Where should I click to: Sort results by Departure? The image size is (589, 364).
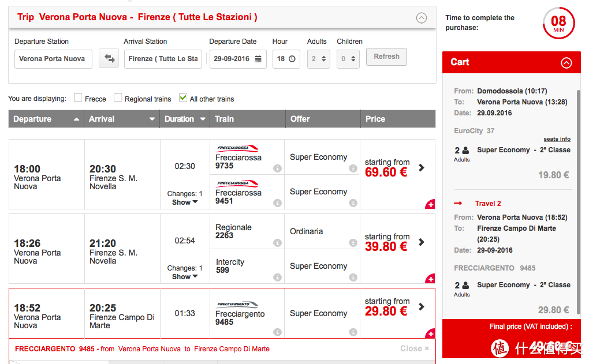[x=46, y=119]
